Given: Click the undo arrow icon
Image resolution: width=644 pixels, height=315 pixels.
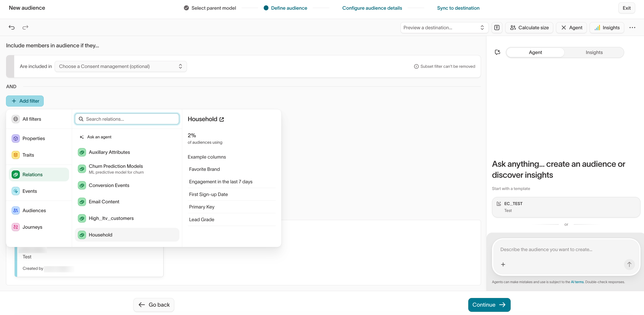Looking at the screenshot, I should click(12, 27).
